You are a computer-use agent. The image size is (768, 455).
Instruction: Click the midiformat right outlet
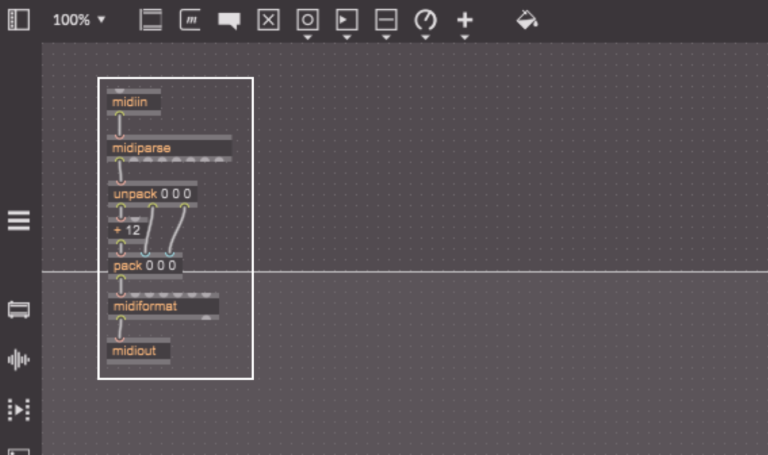(x=206, y=318)
